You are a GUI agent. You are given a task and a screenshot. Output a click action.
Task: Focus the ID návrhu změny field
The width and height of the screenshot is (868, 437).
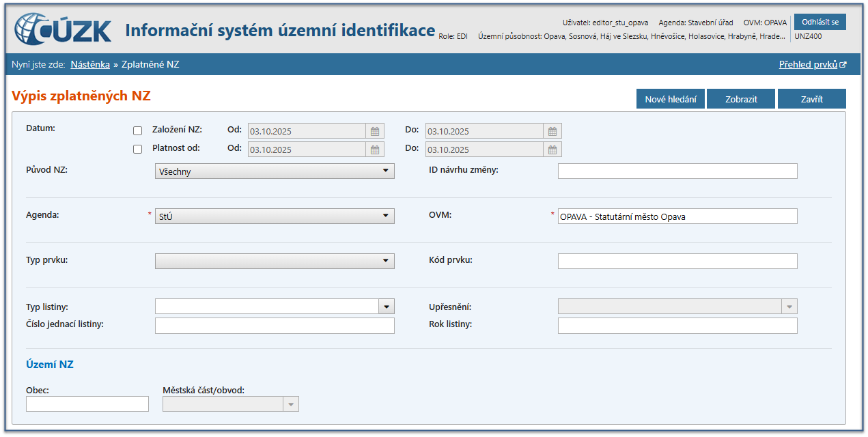(x=677, y=171)
